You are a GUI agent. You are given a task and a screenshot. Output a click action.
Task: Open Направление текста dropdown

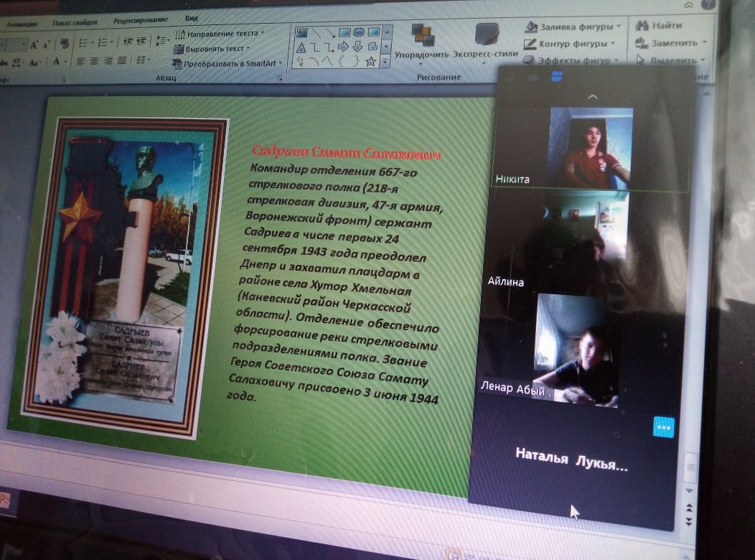click(x=221, y=33)
